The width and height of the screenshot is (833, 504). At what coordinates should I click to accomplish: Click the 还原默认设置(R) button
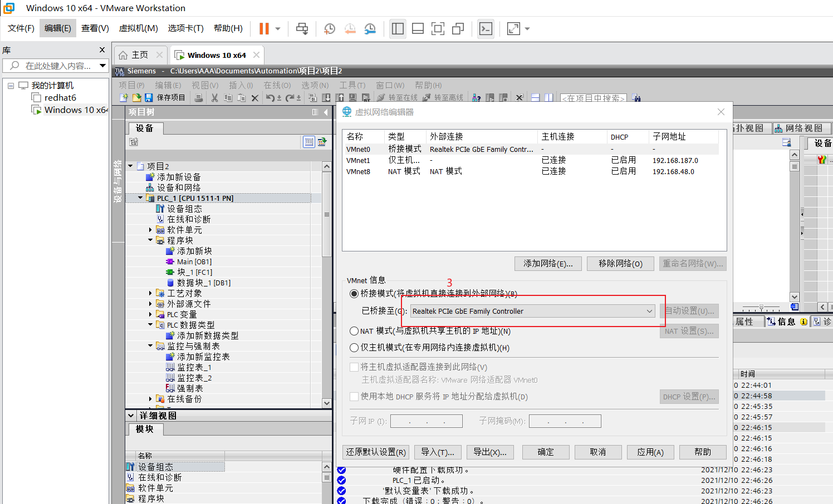(x=376, y=452)
